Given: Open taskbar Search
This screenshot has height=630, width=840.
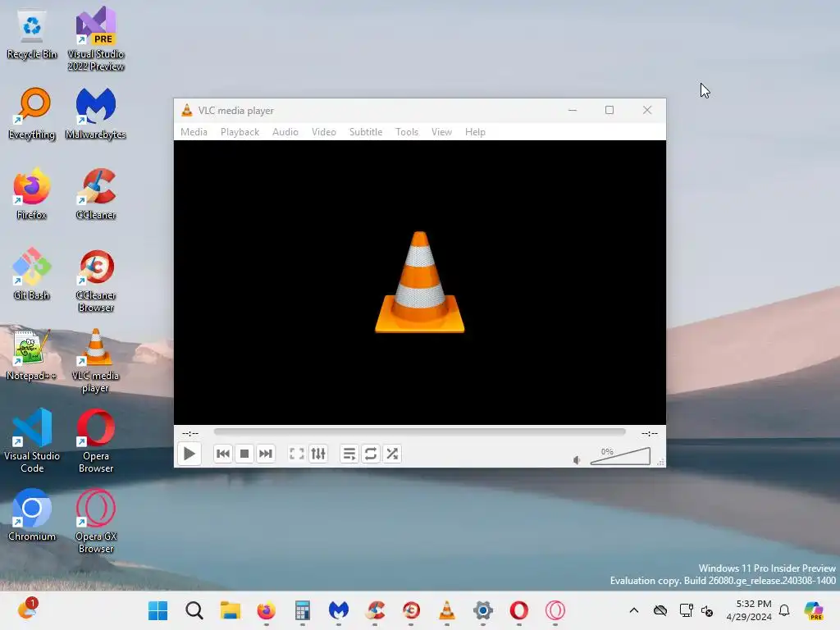Looking at the screenshot, I should coord(194,610).
